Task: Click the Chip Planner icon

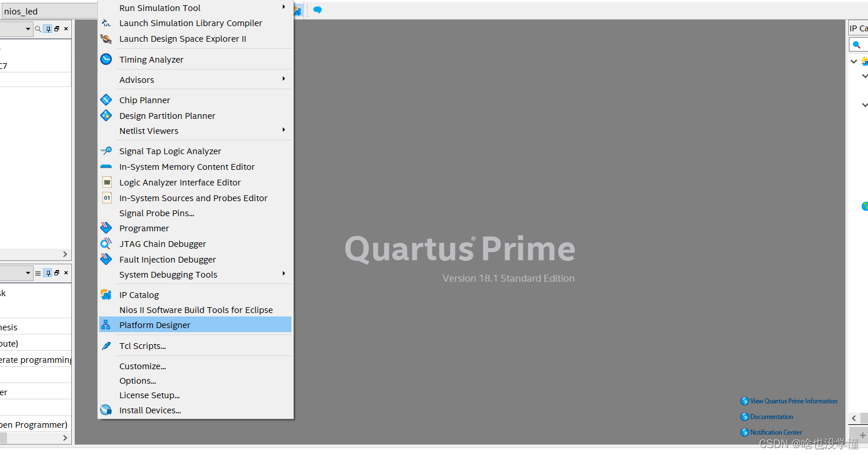Action: [x=106, y=100]
